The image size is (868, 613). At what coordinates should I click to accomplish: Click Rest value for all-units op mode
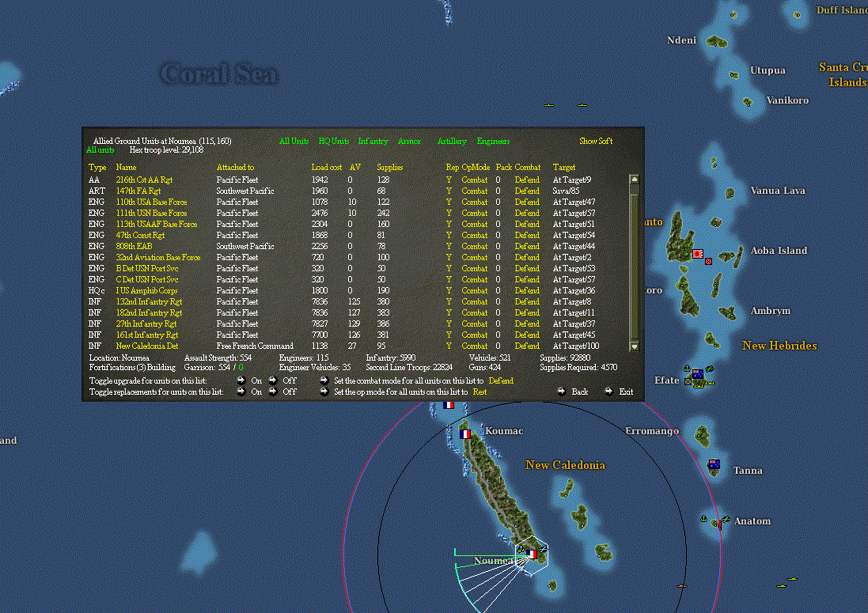tap(479, 392)
